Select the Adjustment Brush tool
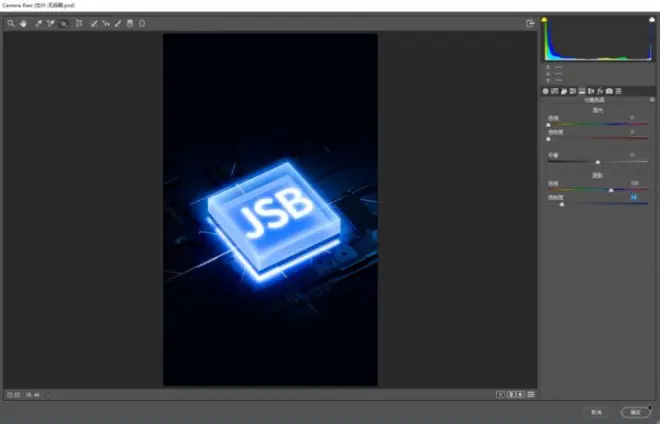 tap(118, 24)
